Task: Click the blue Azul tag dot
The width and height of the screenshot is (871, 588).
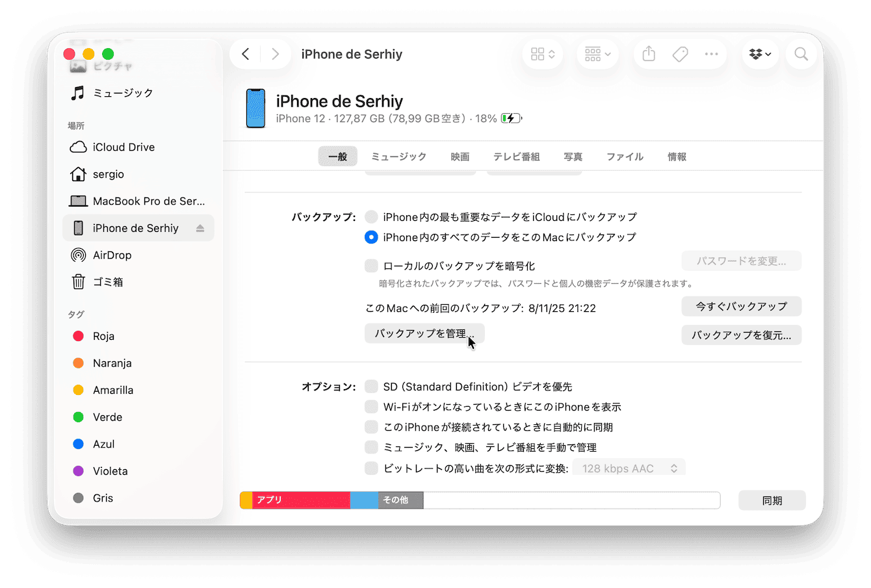Action: pyautogui.click(x=78, y=444)
